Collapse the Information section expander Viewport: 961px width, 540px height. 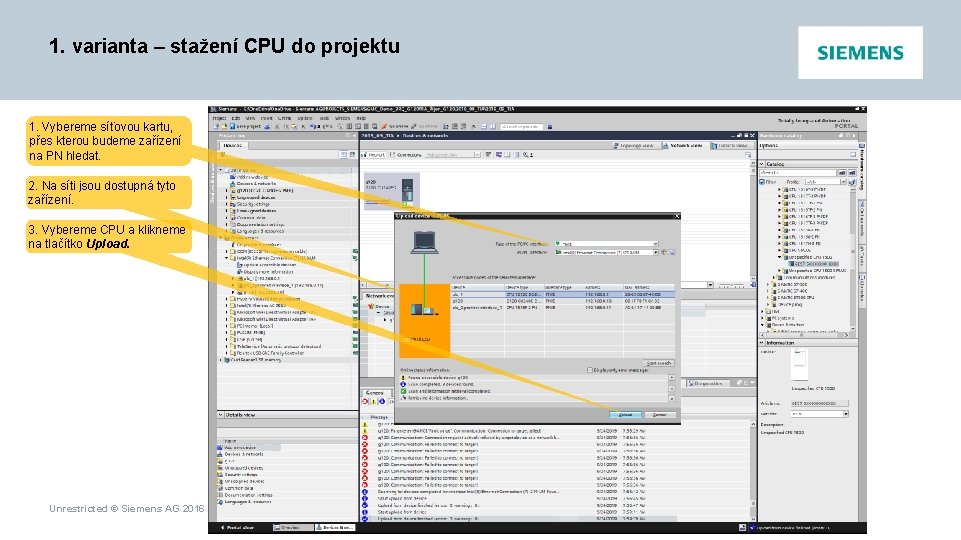pyautogui.click(x=762, y=343)
